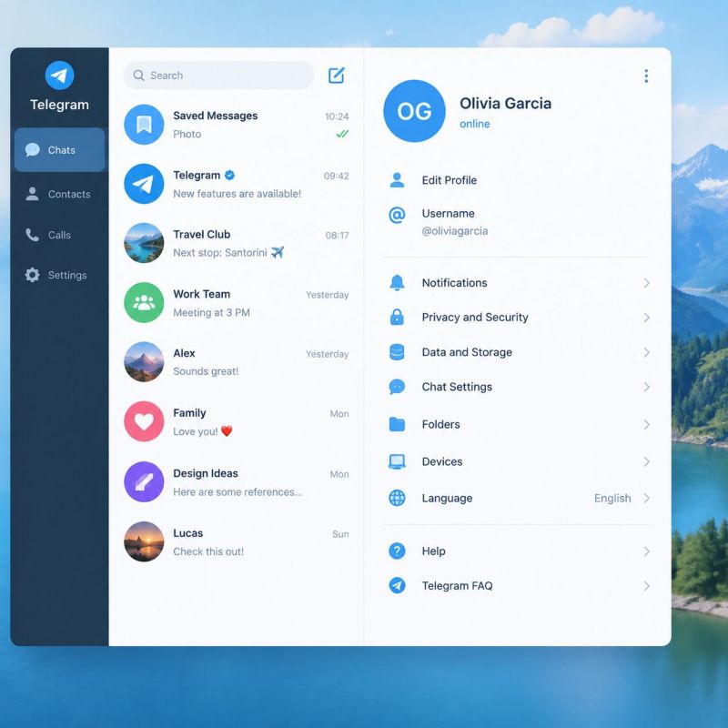Click the 'English' language value

point(612,498)
